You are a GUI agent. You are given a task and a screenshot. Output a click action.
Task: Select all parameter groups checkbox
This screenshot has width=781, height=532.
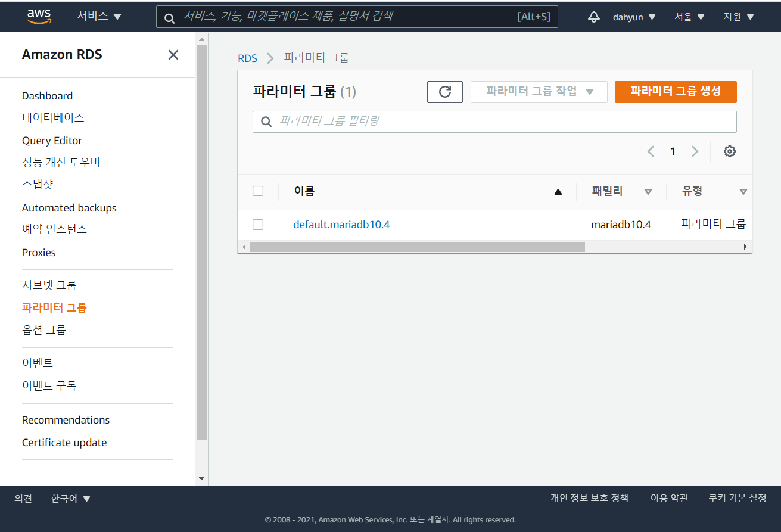[x=258, y=191]
